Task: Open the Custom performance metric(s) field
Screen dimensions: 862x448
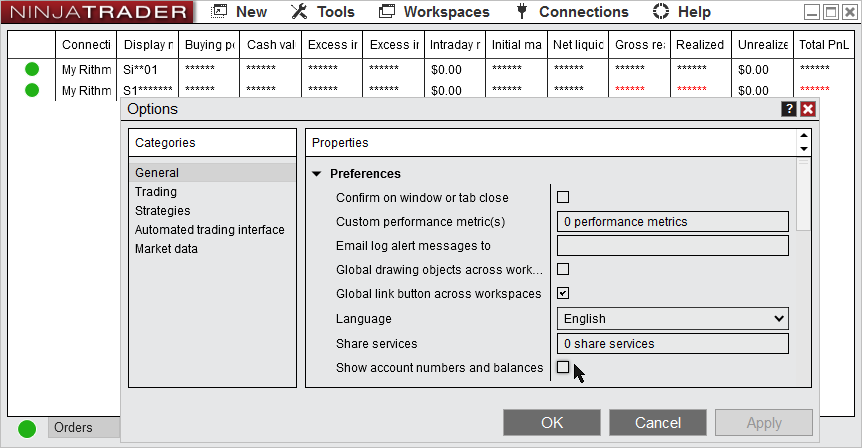Action: 673,222
